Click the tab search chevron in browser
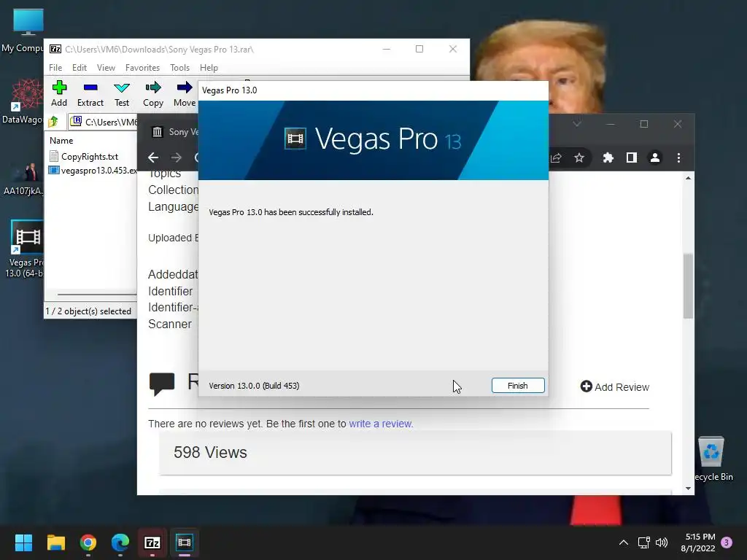This screenshot has width=747, height=560. (577, 124)
